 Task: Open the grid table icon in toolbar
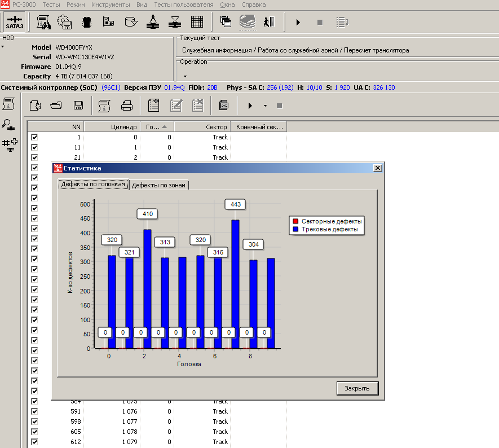[197, 22]
